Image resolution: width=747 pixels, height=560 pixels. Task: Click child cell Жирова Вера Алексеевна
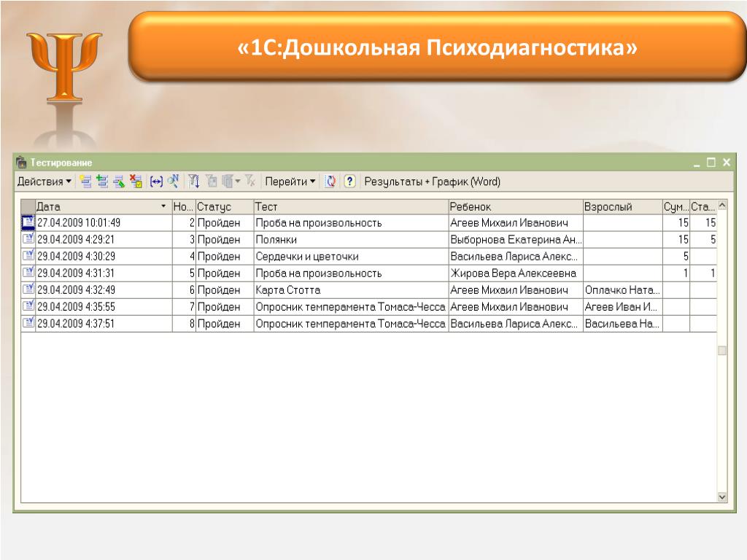pos(516,273)
